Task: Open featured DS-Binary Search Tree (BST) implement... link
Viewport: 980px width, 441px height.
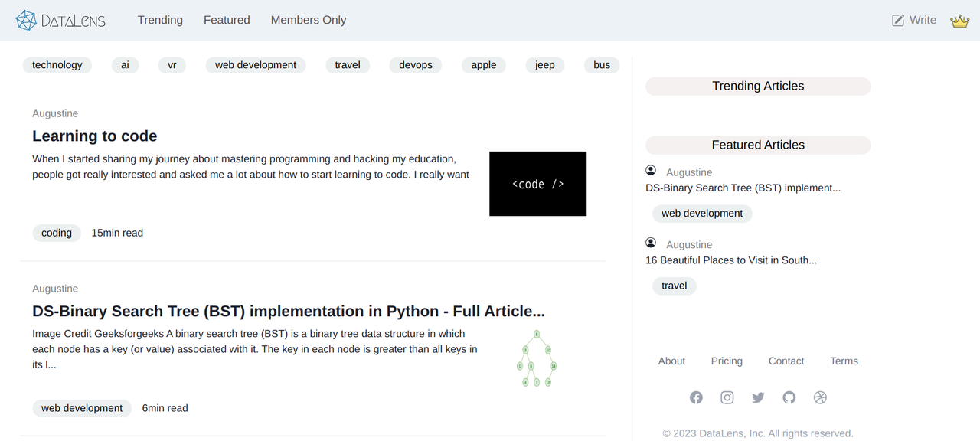Action: click(x=743, y=188)
